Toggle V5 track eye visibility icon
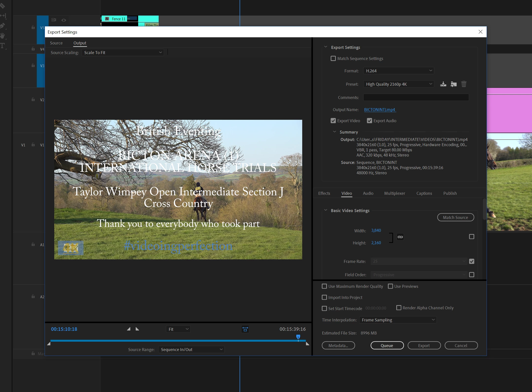This screenshot has width=532, height=392. pos(64,20)
